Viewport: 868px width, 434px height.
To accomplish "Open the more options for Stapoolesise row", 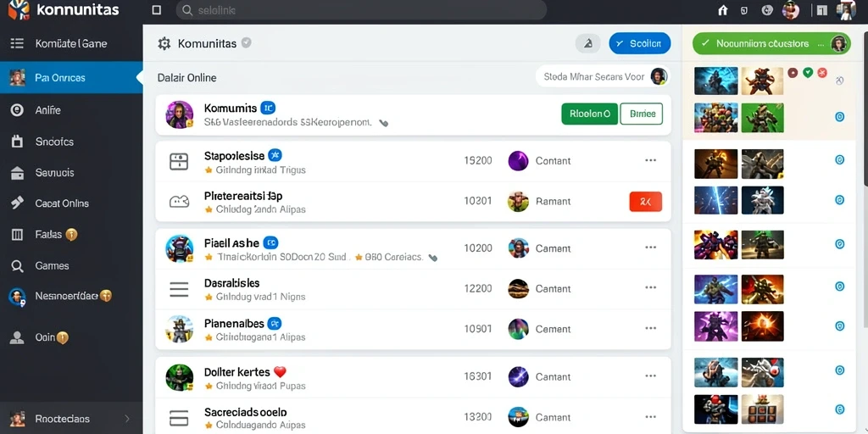I will tap(650, 160).
